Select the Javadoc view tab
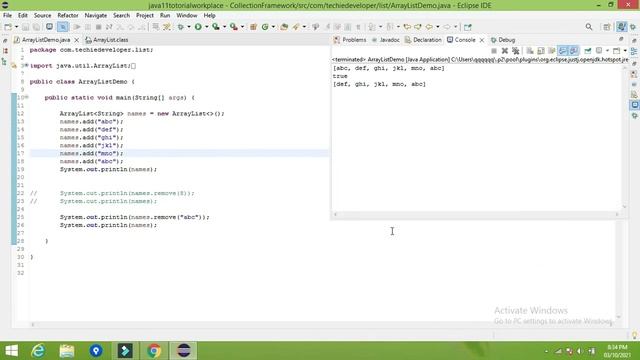 click(x=386, y=40)
